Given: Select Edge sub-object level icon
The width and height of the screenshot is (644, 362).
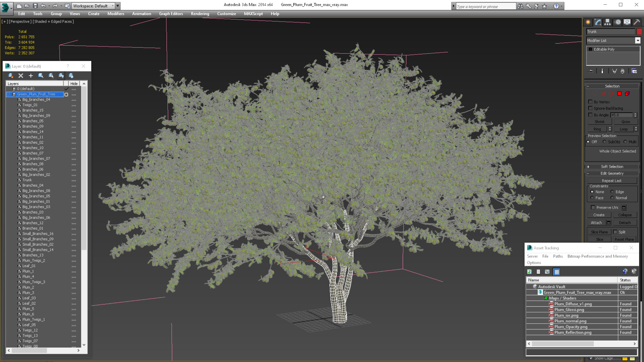Looking at the screenshot, I should (x=604, y=94).
